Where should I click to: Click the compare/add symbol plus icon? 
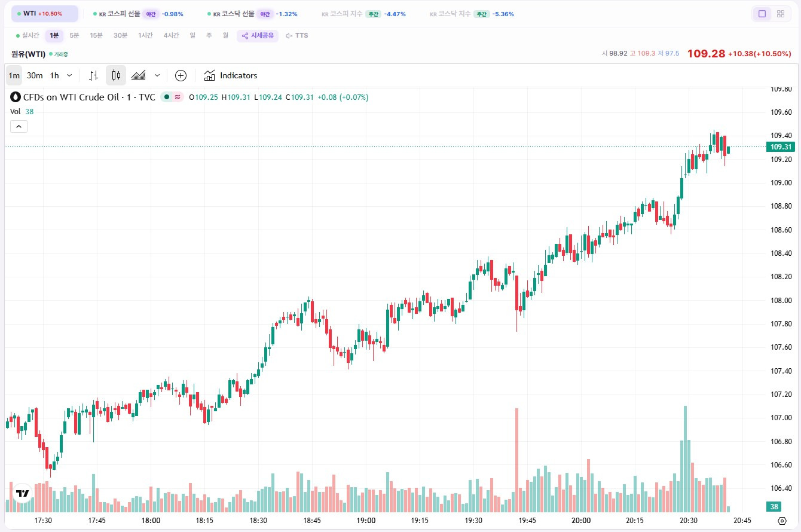click(x=181, y=75)
